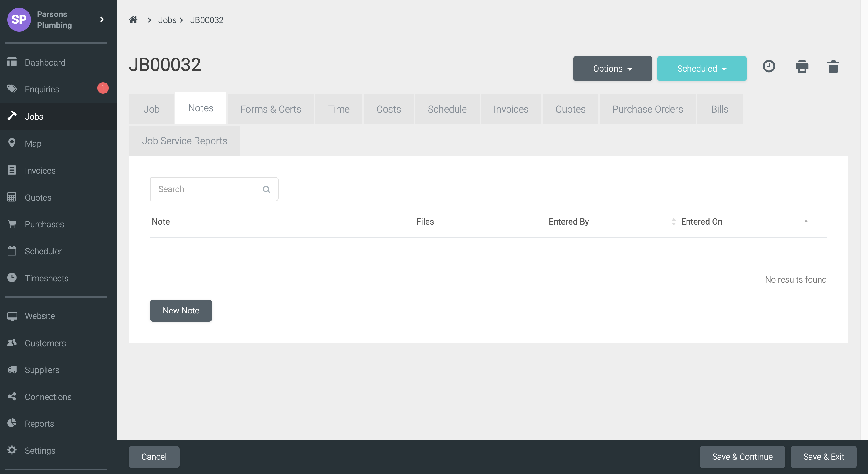Open the job history clock icon
The image size is (868, 474).
[768, 66]
